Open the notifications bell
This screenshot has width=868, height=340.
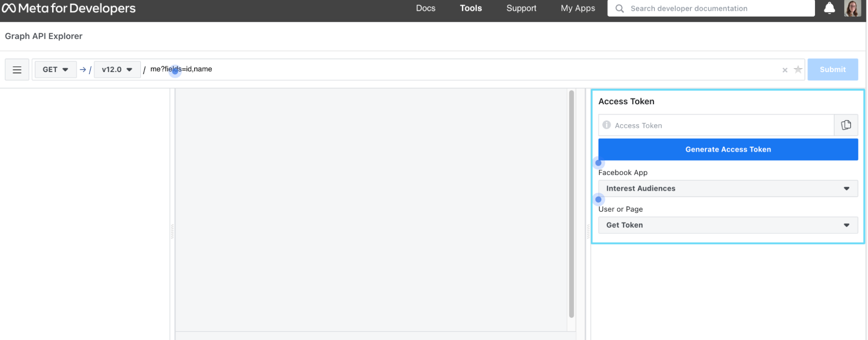click(829, 8)
